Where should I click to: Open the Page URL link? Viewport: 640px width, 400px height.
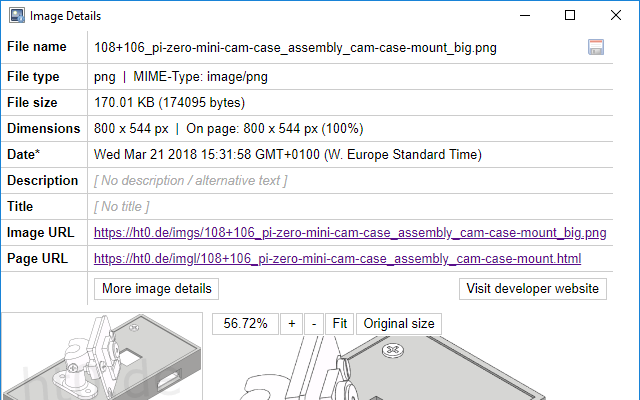(x=337, y=259)
